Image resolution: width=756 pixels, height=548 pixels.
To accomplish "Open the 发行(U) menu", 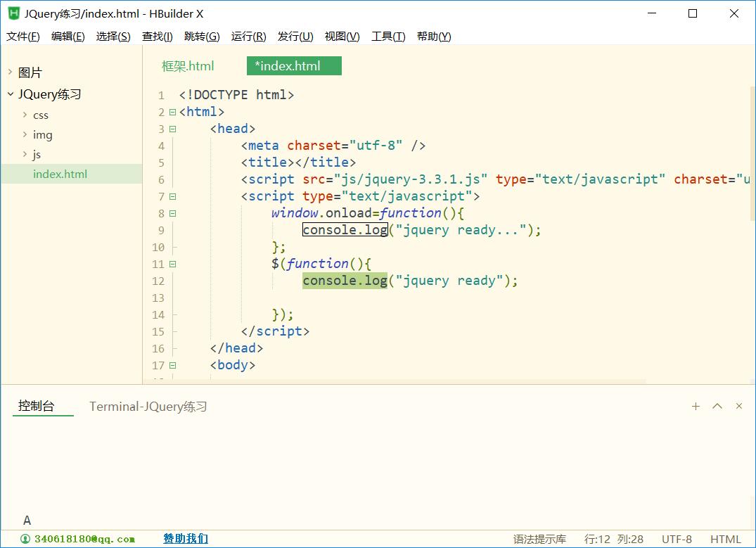I will click(295, 37).
